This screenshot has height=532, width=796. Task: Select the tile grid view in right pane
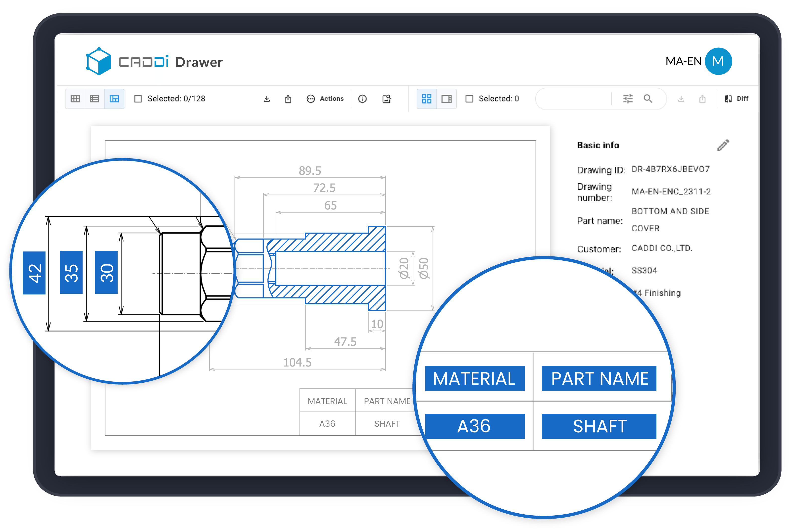(x=427, y=99)
